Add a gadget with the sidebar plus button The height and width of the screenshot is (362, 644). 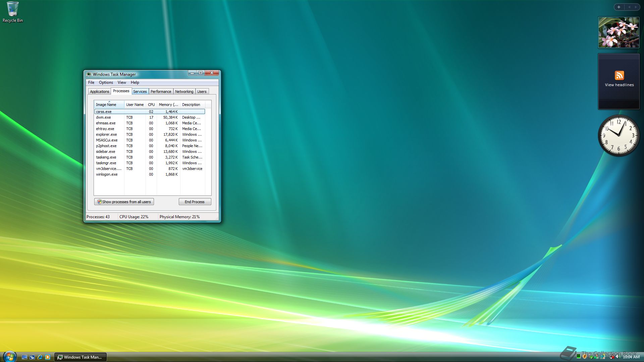(x=619, y=7)
